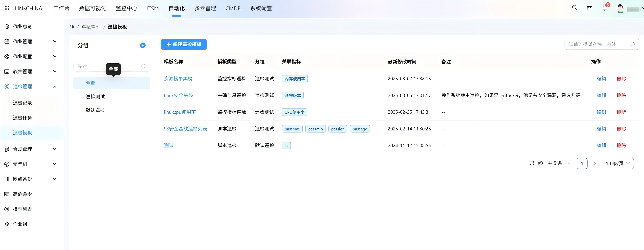644x250 pixels.
Task: Click 合规管理 sidebar icon
Action: tap(7, 149)
